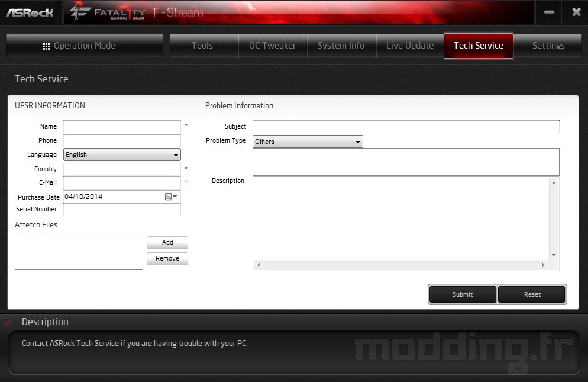Image resolution: width=588 pixels, height=382 pixels.
Task: Focus the E-Mail input field
Action: point(122,182)
